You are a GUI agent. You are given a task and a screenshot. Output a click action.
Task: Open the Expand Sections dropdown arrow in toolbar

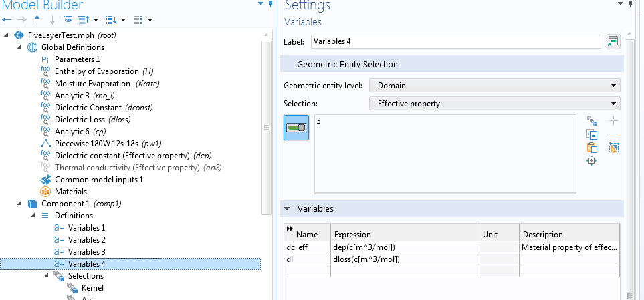(150, 20)
